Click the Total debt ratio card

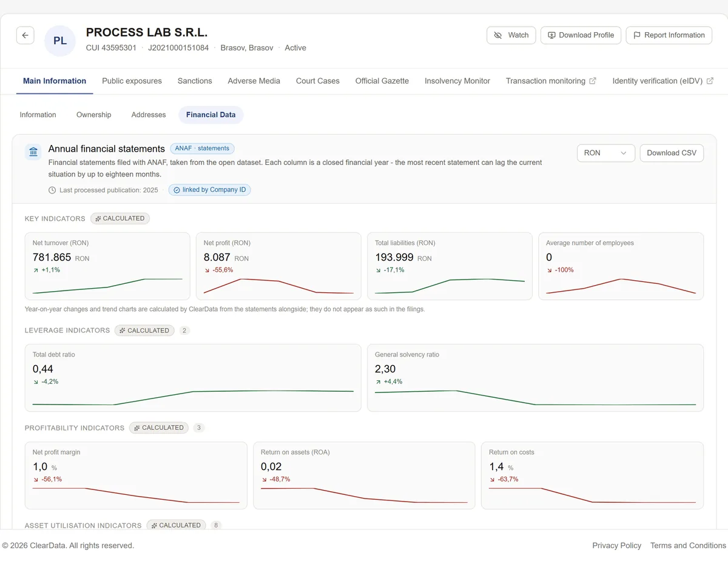[193, 378]
